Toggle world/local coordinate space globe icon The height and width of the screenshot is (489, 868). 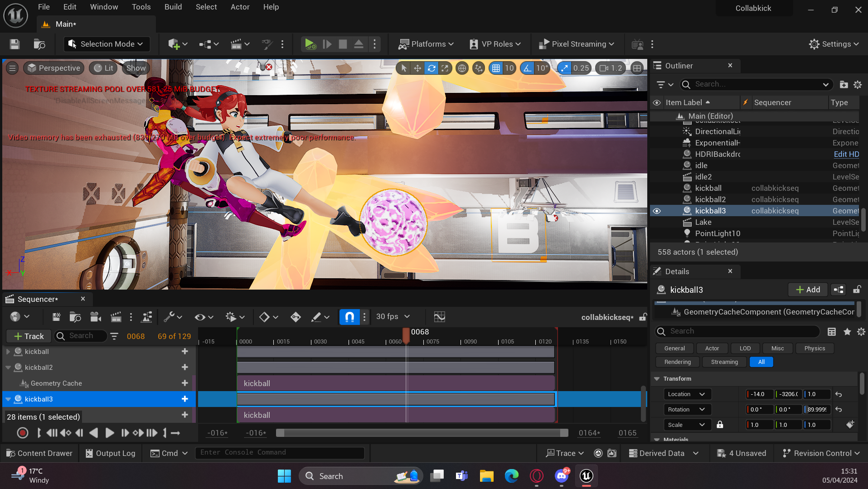click(462, 68)
